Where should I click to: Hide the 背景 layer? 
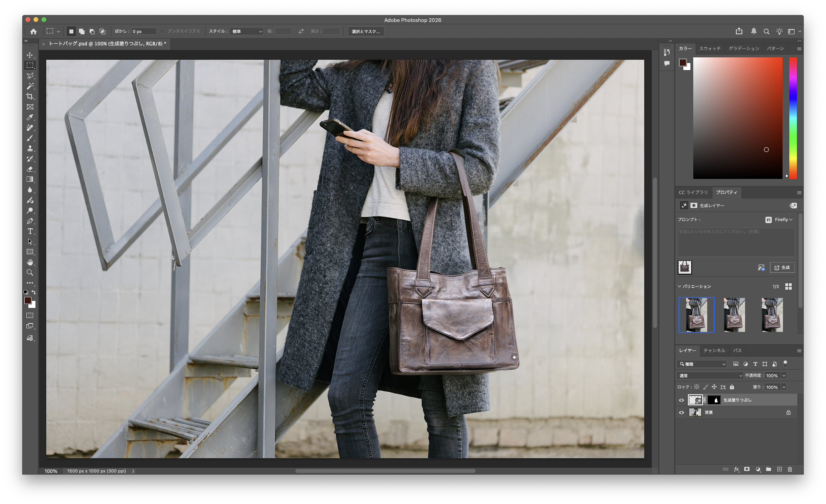(681, 412)
